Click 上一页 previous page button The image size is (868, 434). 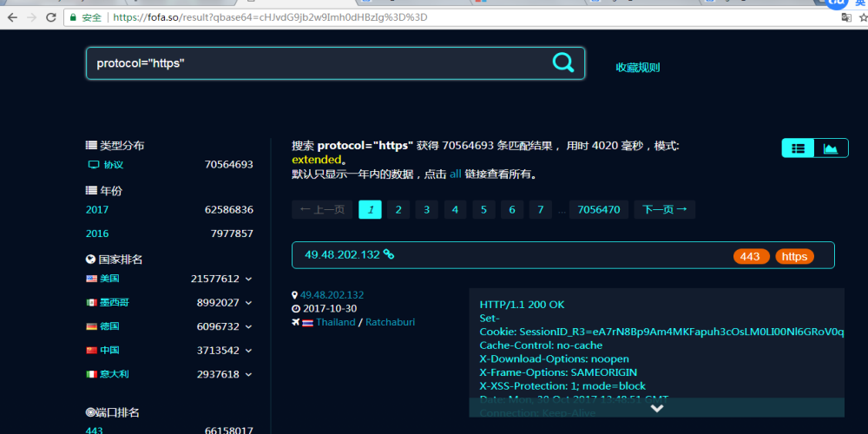coord(322,209)
